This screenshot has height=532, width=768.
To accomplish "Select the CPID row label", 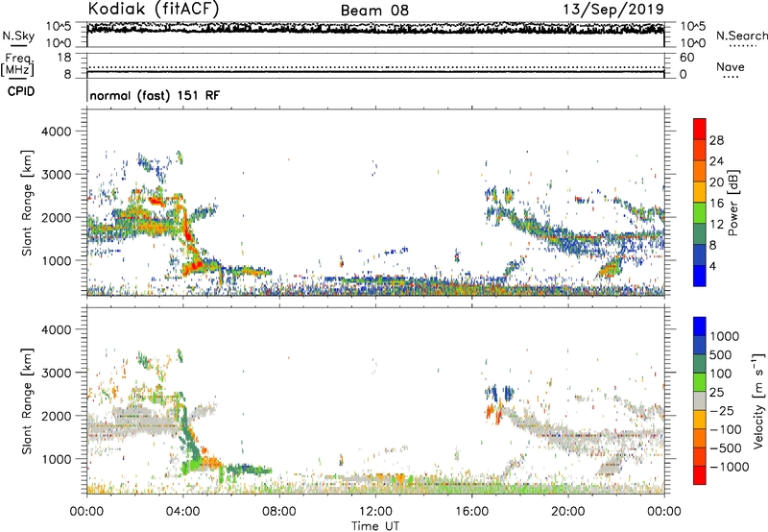I will 21,91.
